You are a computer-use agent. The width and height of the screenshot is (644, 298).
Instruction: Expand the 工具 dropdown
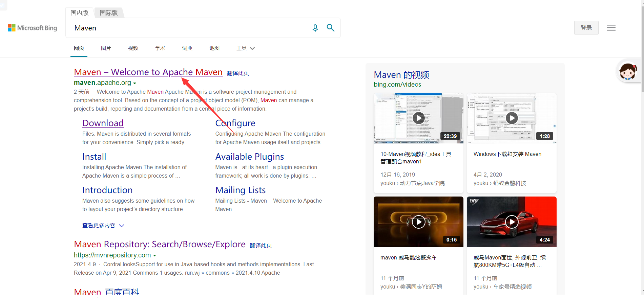coord(246,48)
